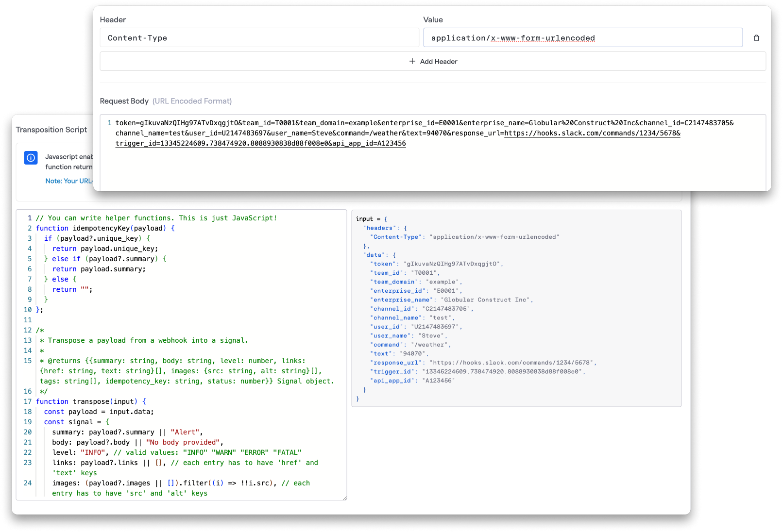Click the "data" key in input preview
The image size is (783, 532).
pyautogui.click(x=374, y=255)
